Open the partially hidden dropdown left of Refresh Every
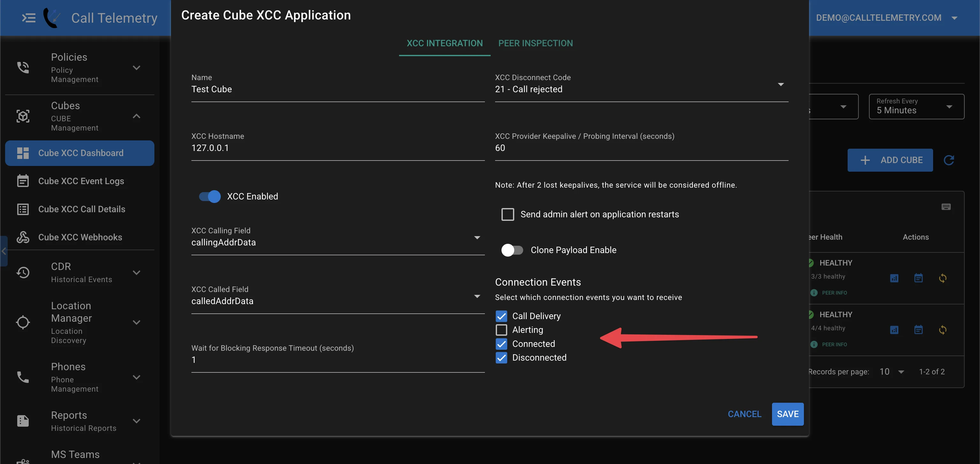980x464 pixels. [x=834, y=107]
